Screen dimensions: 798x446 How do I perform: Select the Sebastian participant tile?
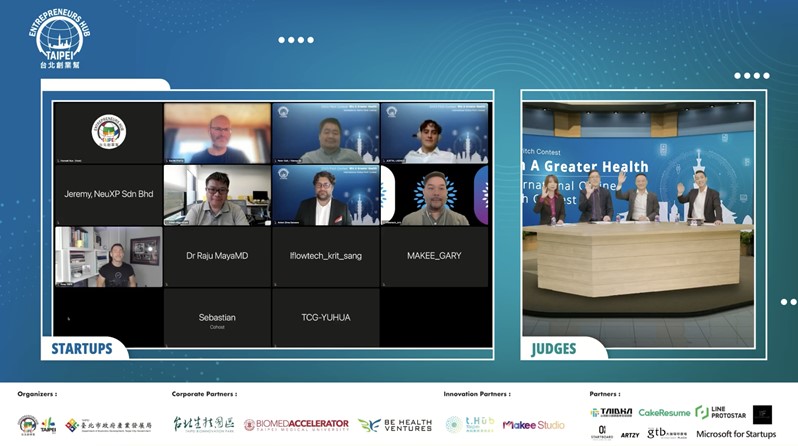pyautogui.click(x=217, y=318)
